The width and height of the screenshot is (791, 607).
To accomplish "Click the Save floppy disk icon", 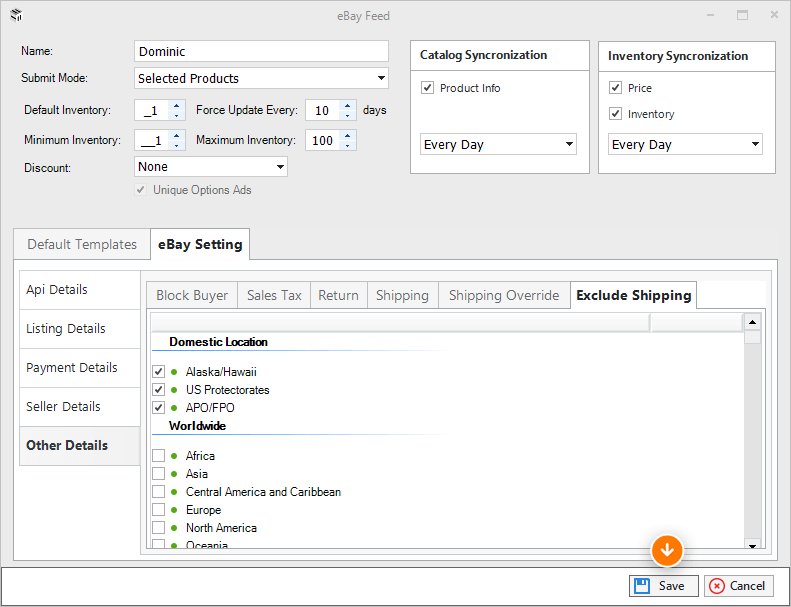I will point(642,586).
